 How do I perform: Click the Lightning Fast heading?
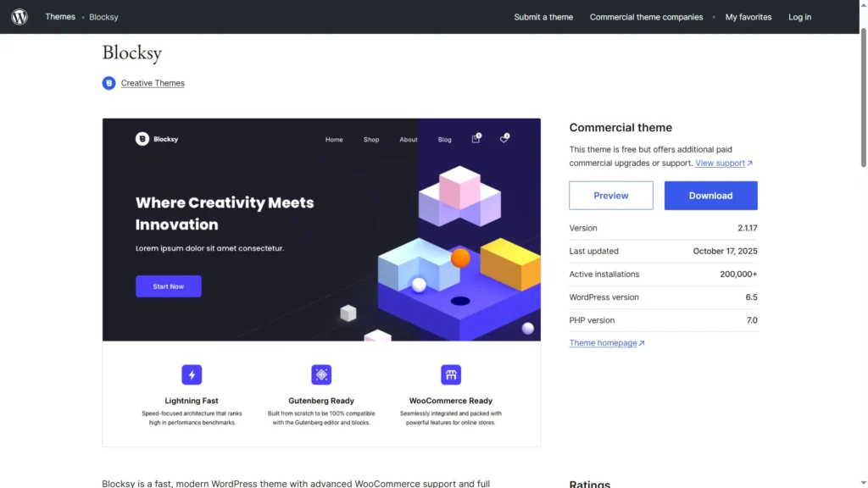click(x=192, y=401)
